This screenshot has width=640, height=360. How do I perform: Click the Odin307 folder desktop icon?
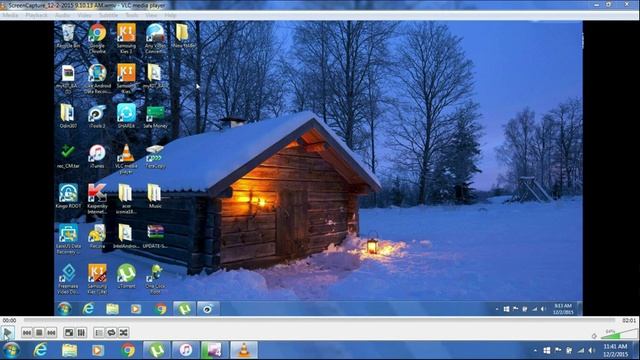(68, 116)
